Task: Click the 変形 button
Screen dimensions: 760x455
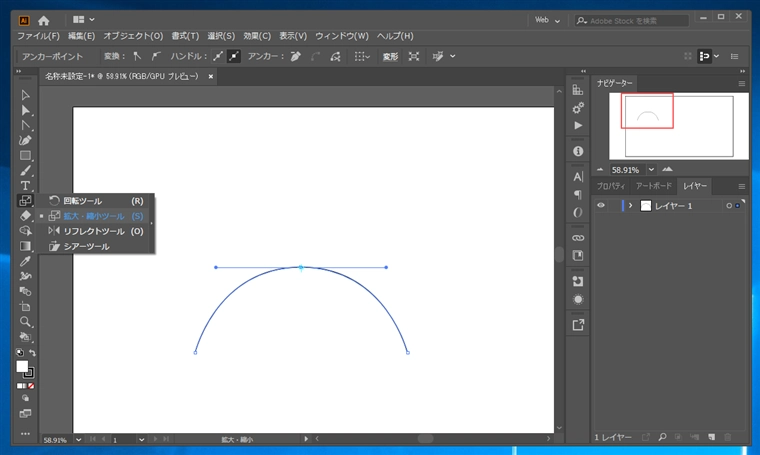Action: [x=390, y=57]
